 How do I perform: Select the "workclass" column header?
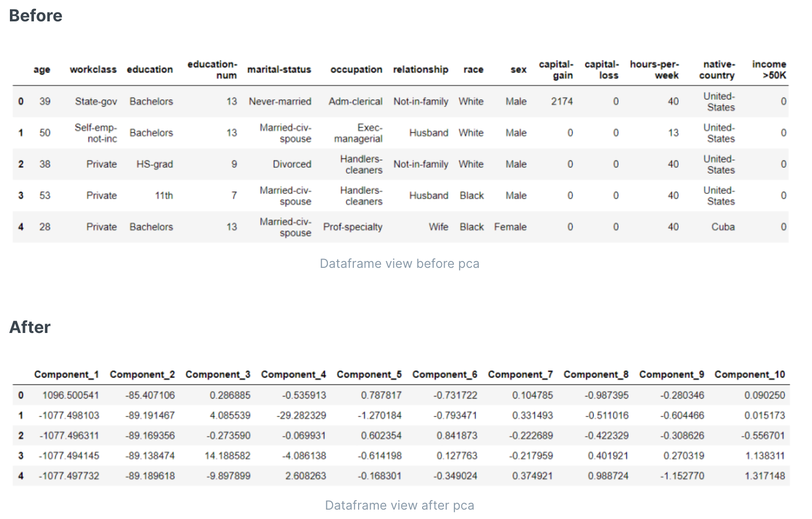[93, 69]
